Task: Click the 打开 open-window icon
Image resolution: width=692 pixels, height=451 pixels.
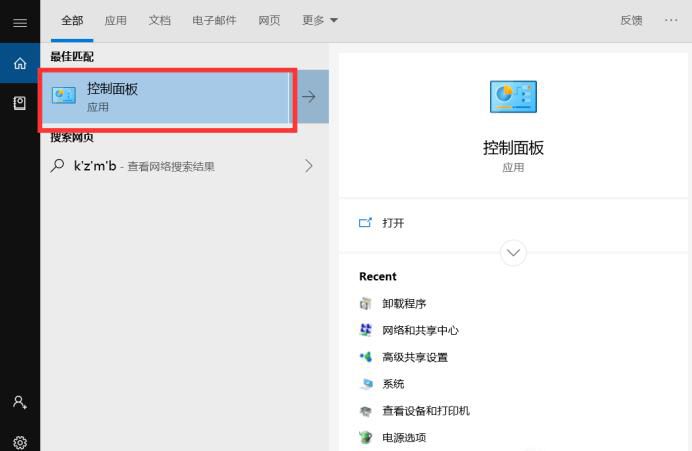Action: (x=365, y=222)
